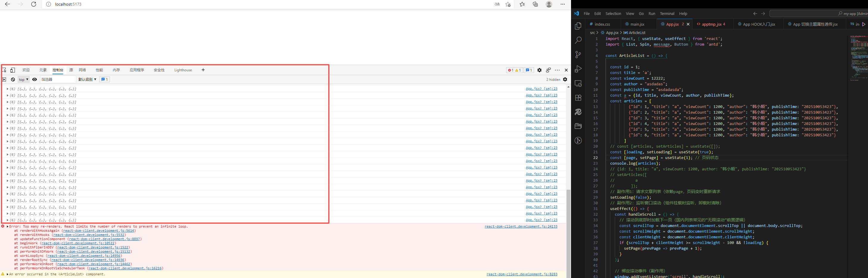Click the DevTools header issues counter

point(529,70)
